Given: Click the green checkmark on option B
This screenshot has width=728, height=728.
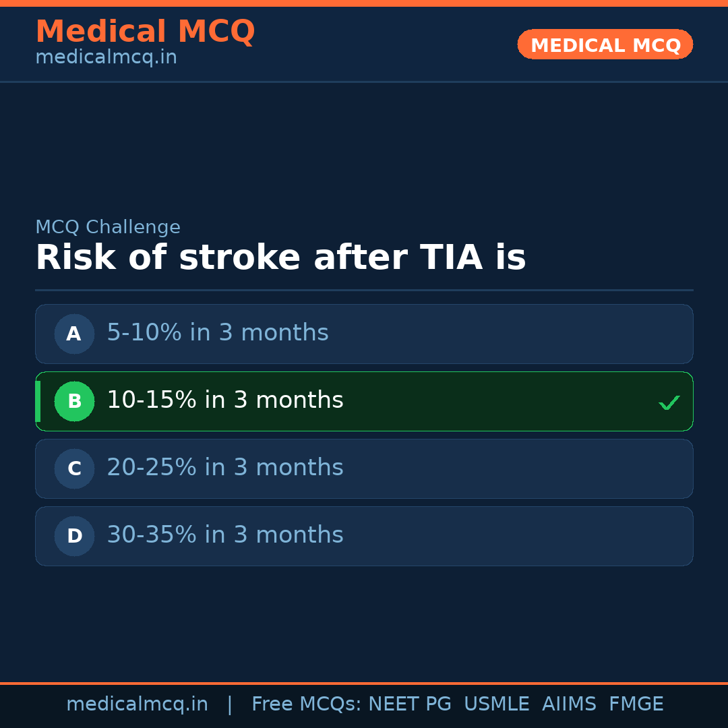Looking at the screenshot, I should (669, 402).
